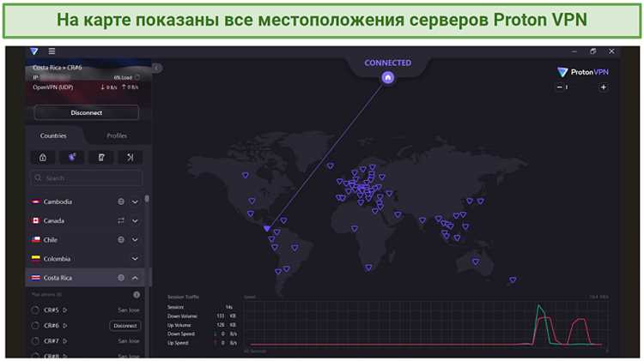The width and height of the screenshot is (644, 361).
Task: Switch to the Profiles tab
Action: click(117, 135)
